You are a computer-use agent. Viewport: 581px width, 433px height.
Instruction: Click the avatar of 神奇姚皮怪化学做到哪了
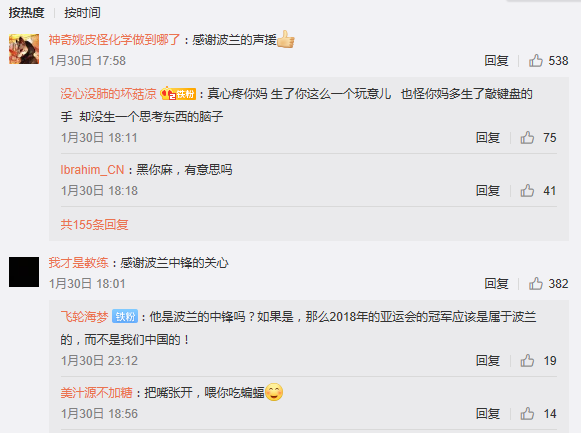pos(24,49)
